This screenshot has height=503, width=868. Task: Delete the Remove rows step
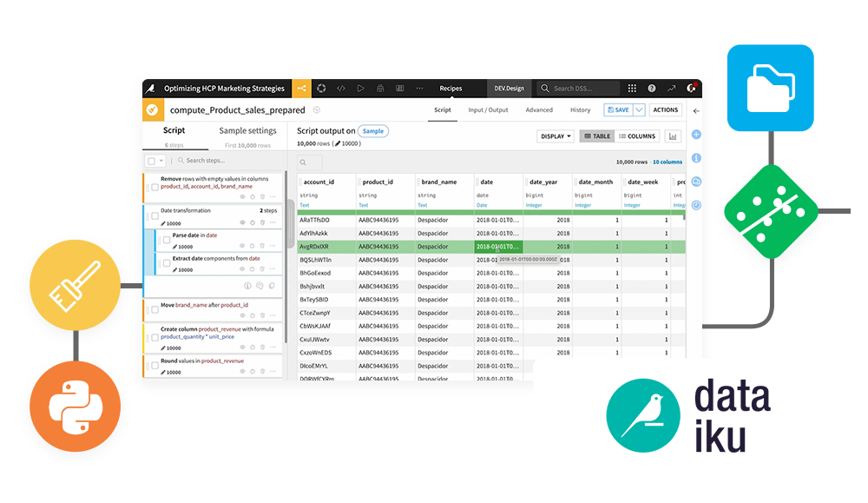click(262, 196)
